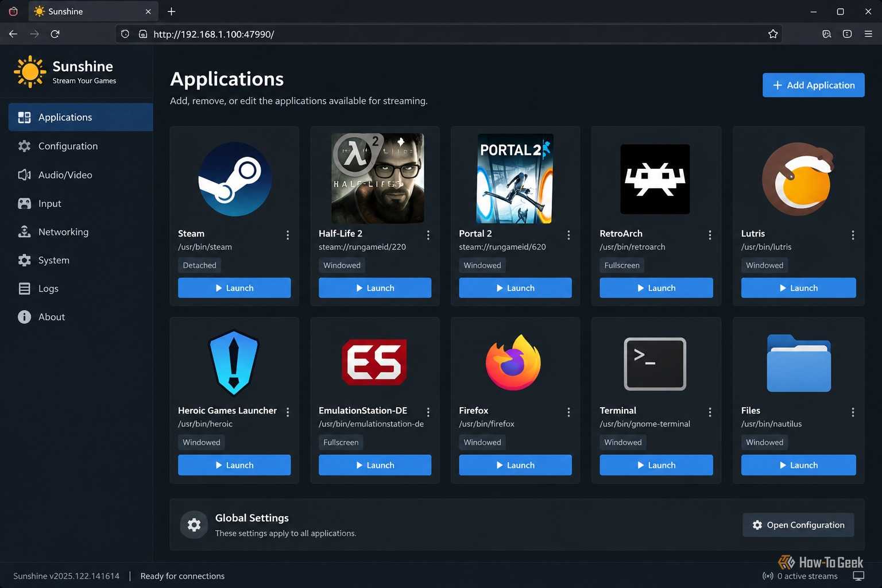Open the Firefox card three-dot menu

coord(568,412)
